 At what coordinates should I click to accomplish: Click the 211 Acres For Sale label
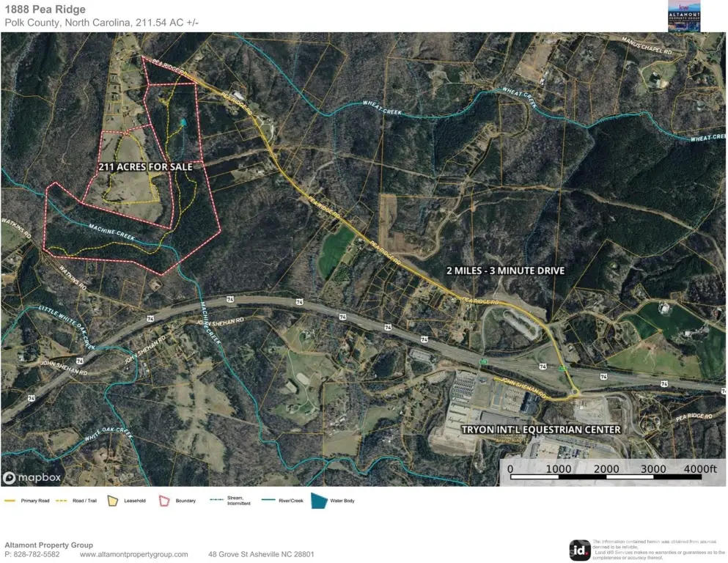click(145, 167)
